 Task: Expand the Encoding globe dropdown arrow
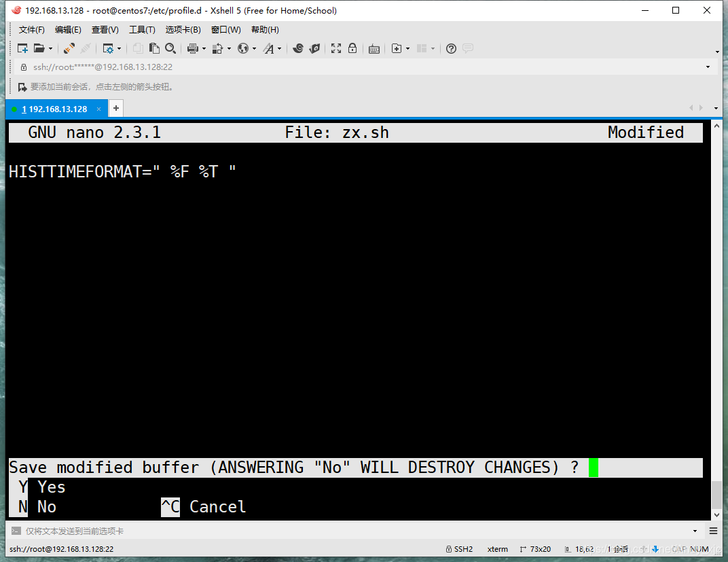click(x=254, y=49)
